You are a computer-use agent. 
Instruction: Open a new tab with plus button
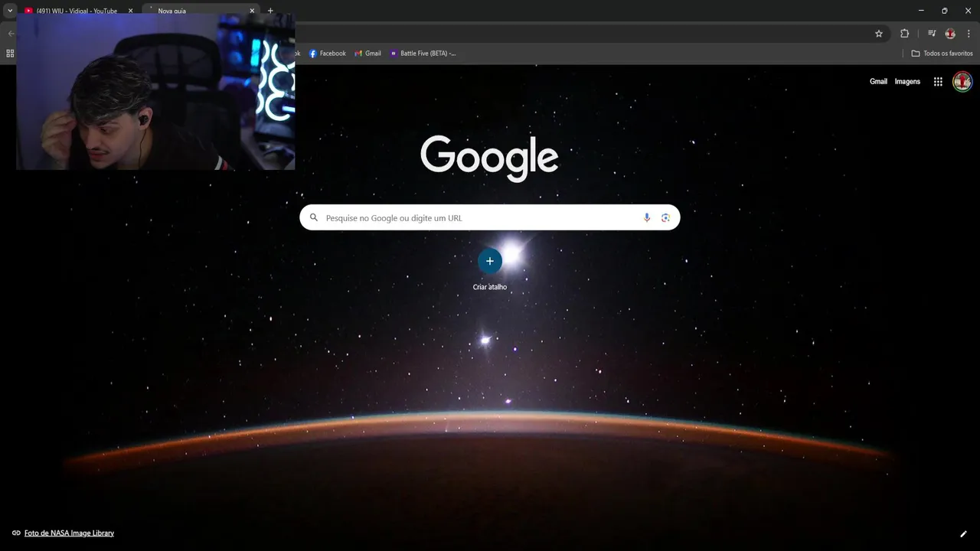pos(270,11)
